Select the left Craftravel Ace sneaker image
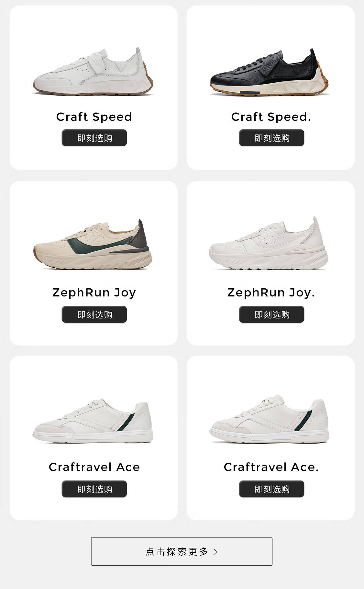The image size is (364, 589). (93, 421)
